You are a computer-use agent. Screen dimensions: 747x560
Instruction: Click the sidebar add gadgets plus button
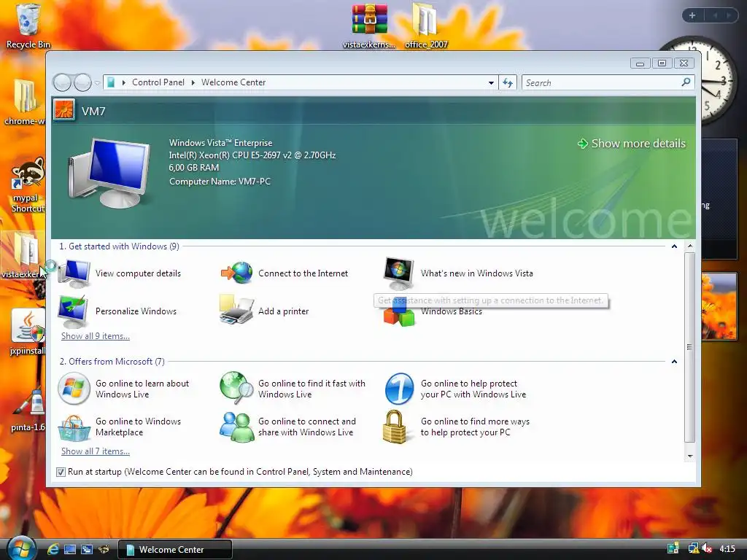[x=692, y=15]
